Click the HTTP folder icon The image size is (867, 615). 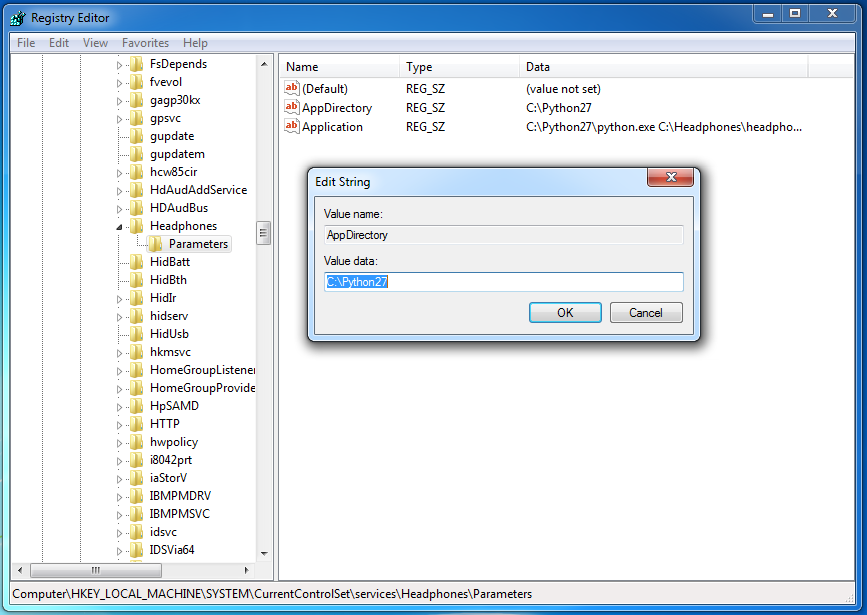(x=137, y=424)
